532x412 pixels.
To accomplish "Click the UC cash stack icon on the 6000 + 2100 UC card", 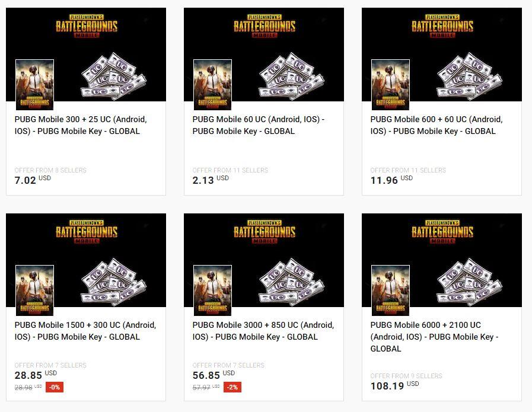I will coord(470,282).
